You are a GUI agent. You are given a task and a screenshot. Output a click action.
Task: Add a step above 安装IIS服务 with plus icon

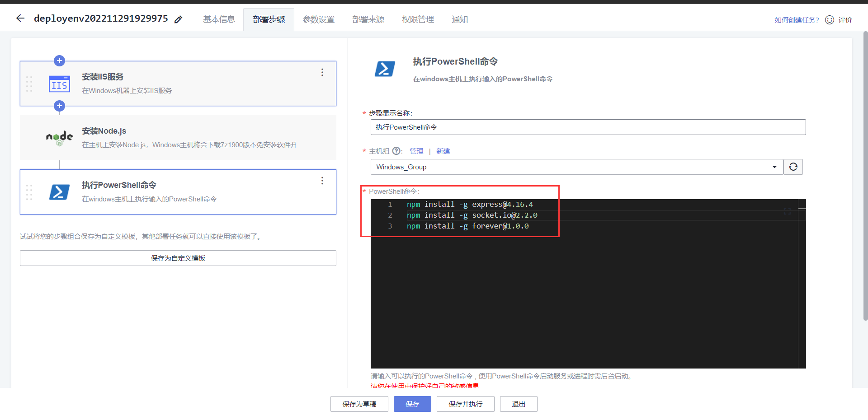[x=59, y=61]
